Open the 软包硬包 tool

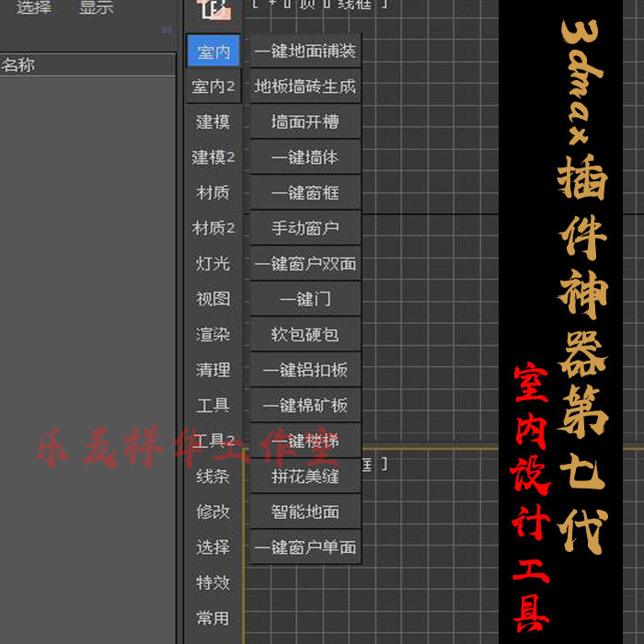[305, 334]
